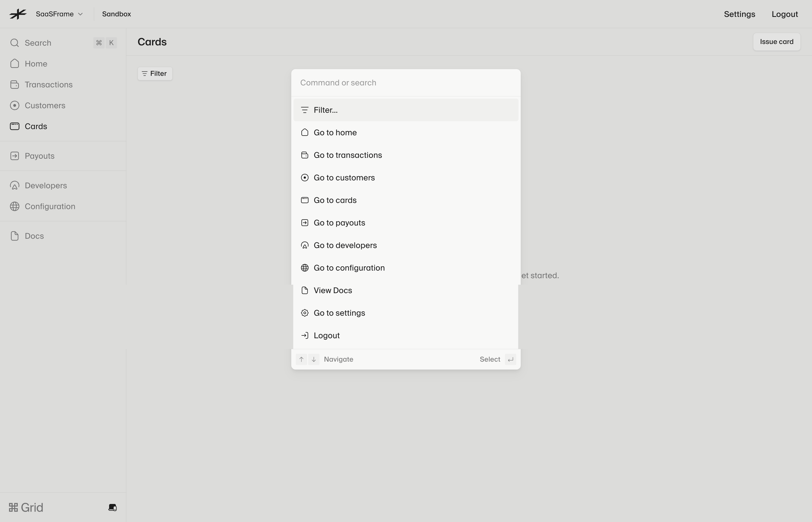The image size is (812, 522).
Task: Focus the Command or search input
Action: click(x=406, y=83)
